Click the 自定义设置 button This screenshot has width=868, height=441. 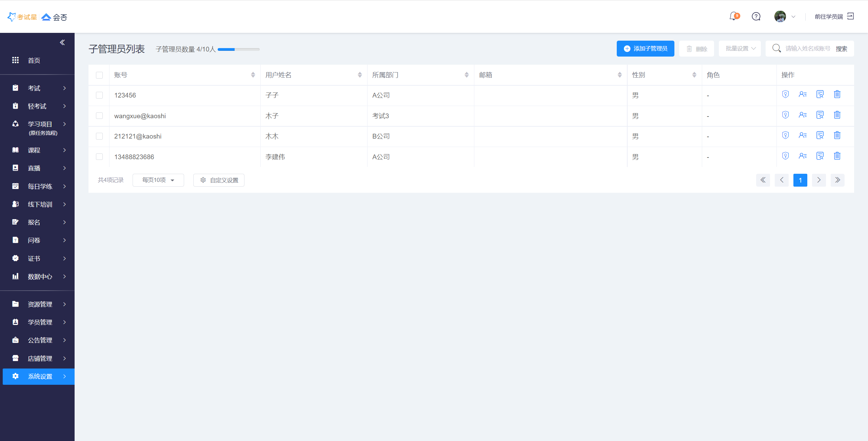219,180
